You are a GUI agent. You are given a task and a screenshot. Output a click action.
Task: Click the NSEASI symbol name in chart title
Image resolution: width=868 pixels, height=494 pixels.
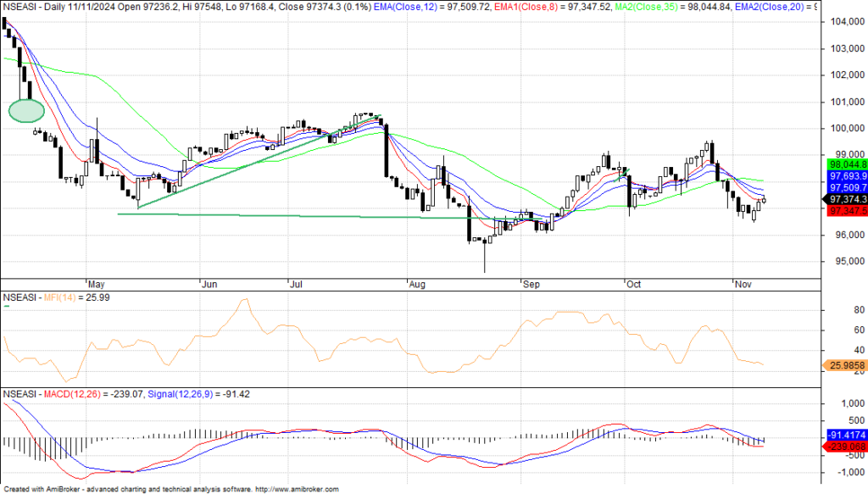pos(20,6)
